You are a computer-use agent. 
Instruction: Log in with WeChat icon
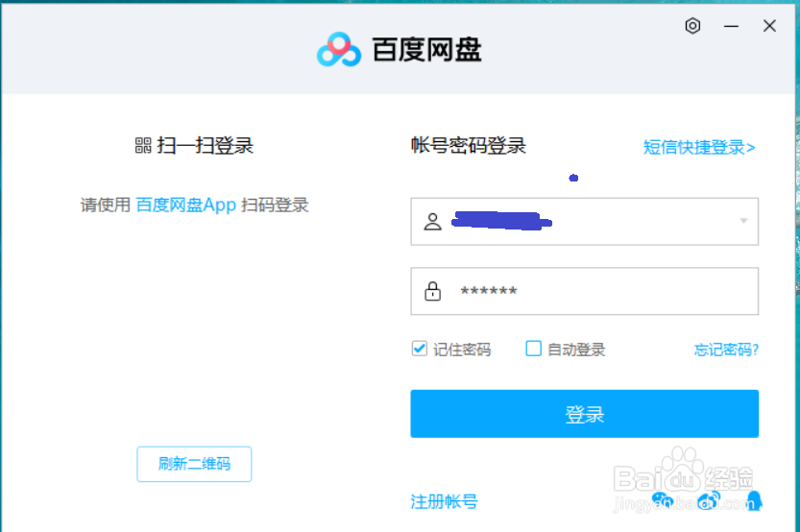click(663, 500)
